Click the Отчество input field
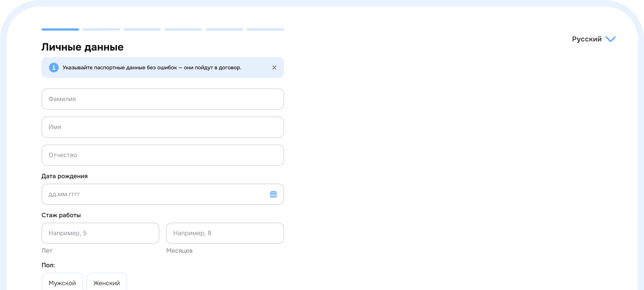Image resolution: width=644 pixels, height=290 pixels. coord(163,155)
